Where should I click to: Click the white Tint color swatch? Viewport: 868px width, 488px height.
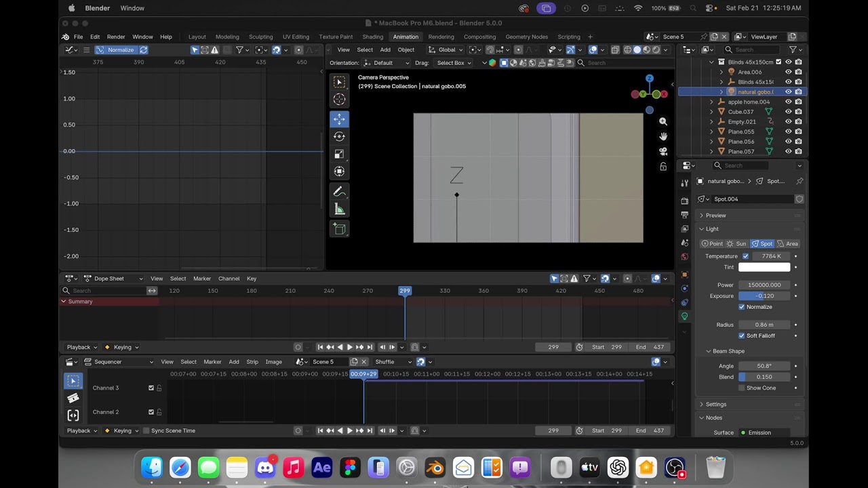(764, 267)
